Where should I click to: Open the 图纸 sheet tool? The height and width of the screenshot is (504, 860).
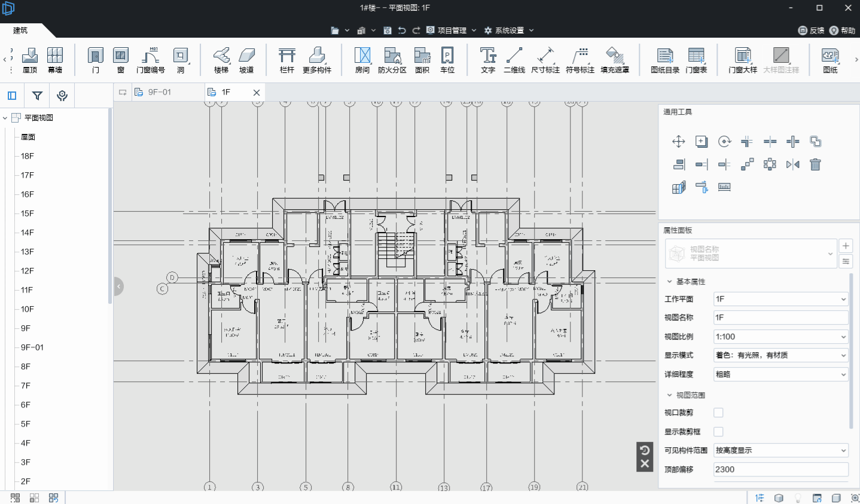pos(830,60)
